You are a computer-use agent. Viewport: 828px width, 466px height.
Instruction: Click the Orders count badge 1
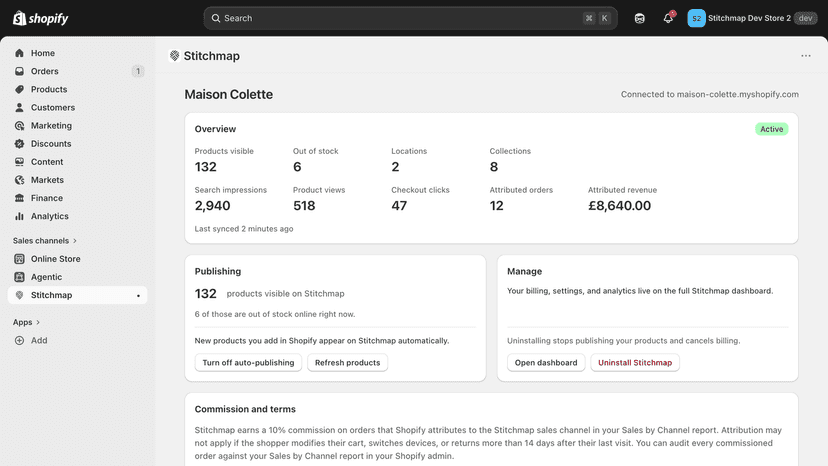pos(138,71)
